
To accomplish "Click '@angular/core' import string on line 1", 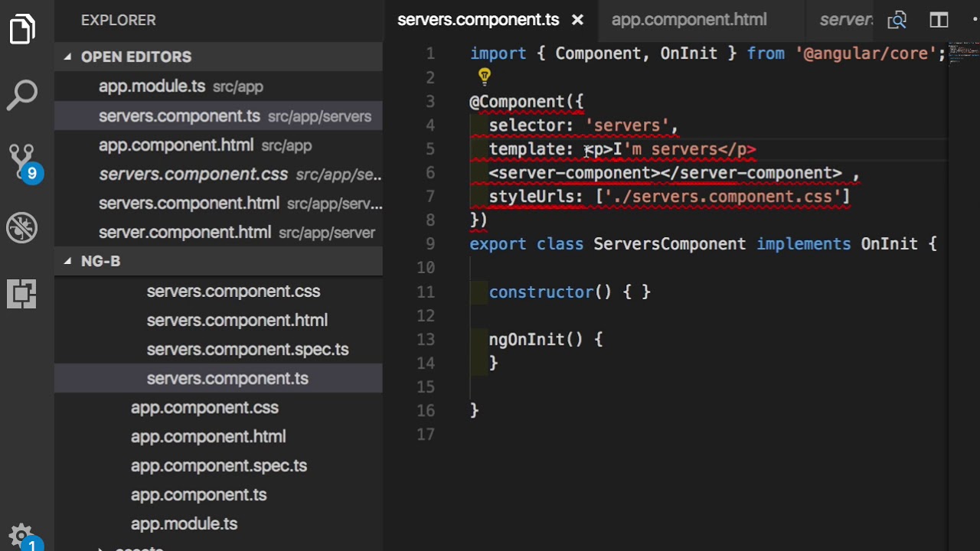I will pos(865,54).
